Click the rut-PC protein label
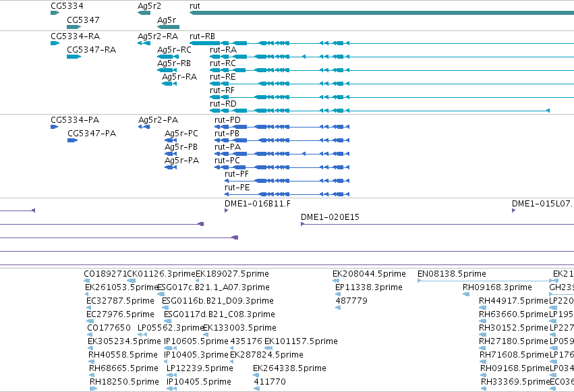Screen dimensions: 574x392 [x=227, y=161]
